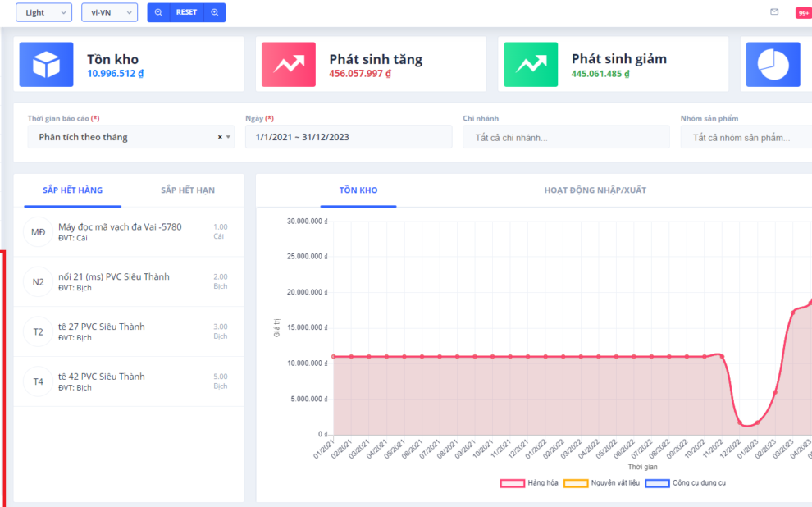Toggle Công cụ dụng cụ legend series
812x507 pixels.
[x=686, y=483]
